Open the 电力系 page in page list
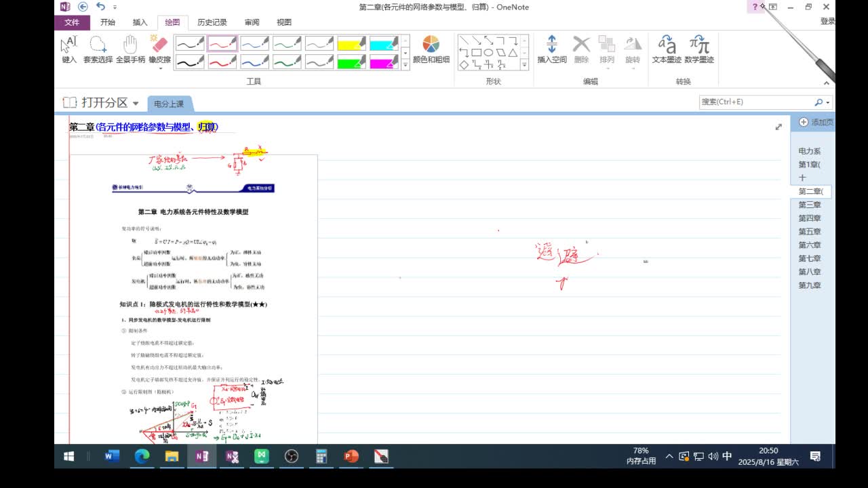 click(x=810, y=151)
